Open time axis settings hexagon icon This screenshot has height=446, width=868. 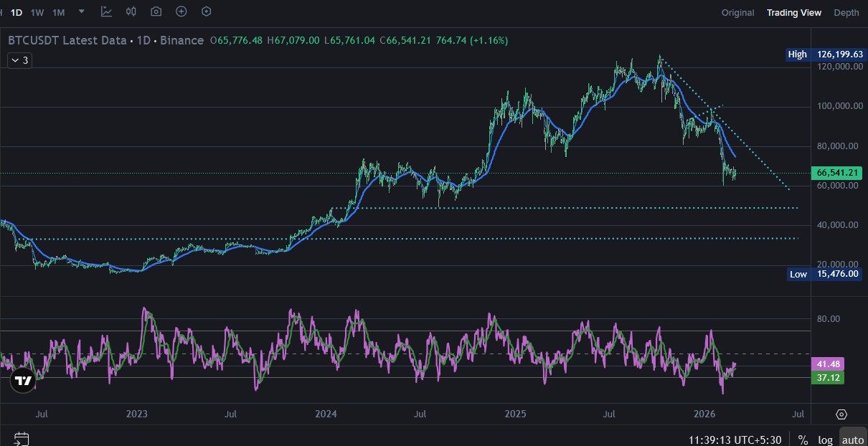pyautogui.click(x=841, y=414)
